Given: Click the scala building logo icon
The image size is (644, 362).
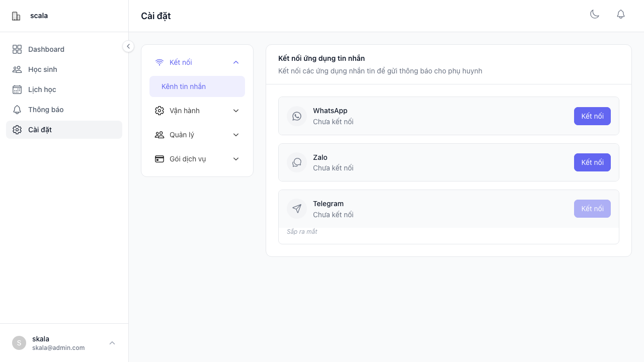Looking at the screenshot, I should tap(16, 16).
